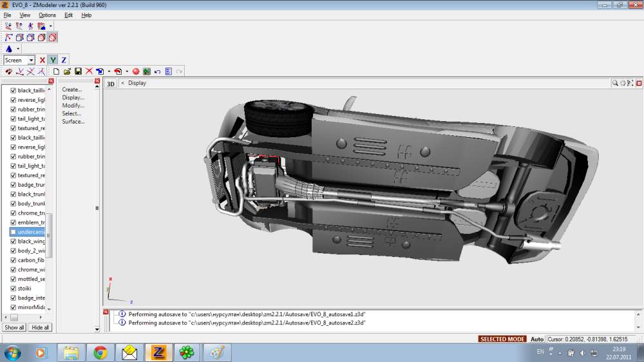Open the Edit menu
Viewport: 644px width, 362px height.
click(x=69, y=15)
